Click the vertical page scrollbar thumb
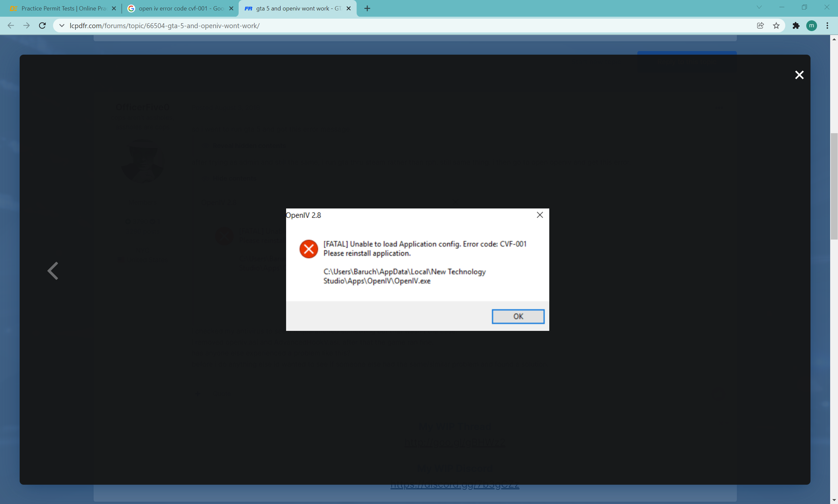The image size is (838, 504). pos(834,187)
